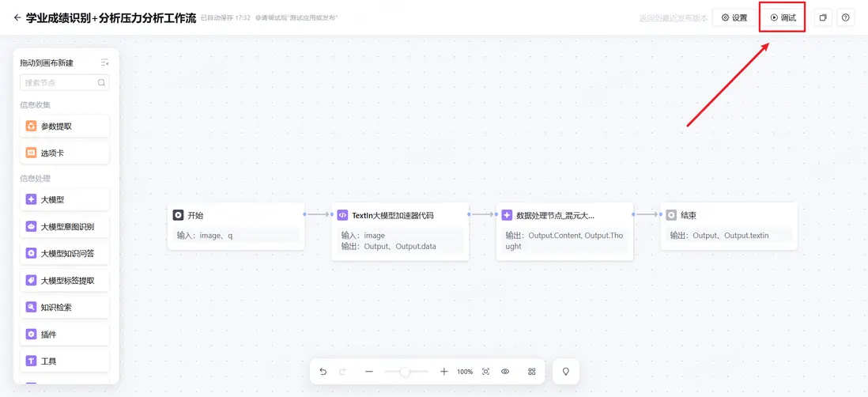Select the 知识检索 node icon
Viewport: 868px width, 397px height.
[x=31, y=308]
